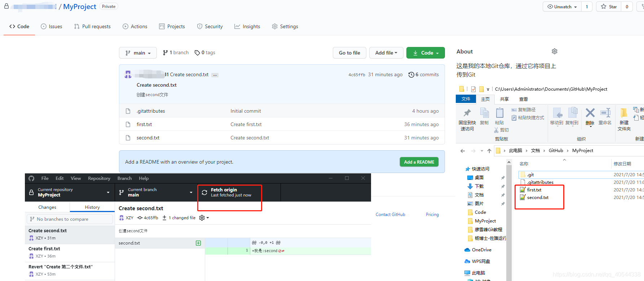Open the Insights tab
The height and width of the screenshot is (281, 644).
(247, 26)
